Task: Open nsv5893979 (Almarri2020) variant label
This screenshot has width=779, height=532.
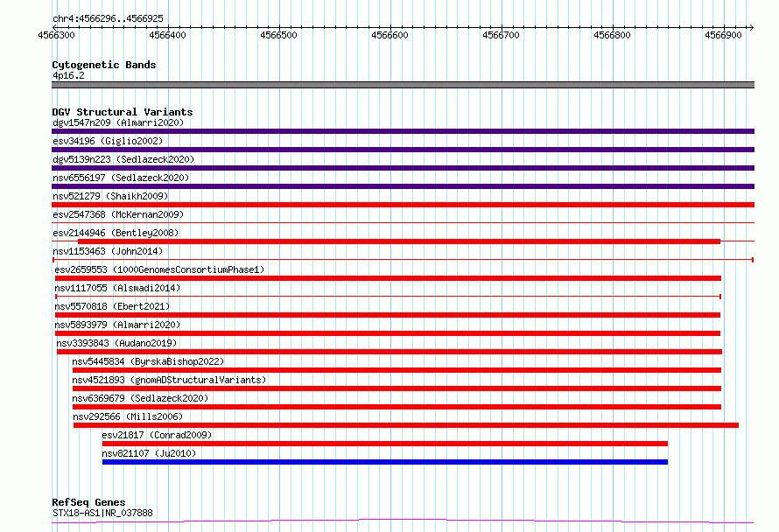Action: coord(117,325)
